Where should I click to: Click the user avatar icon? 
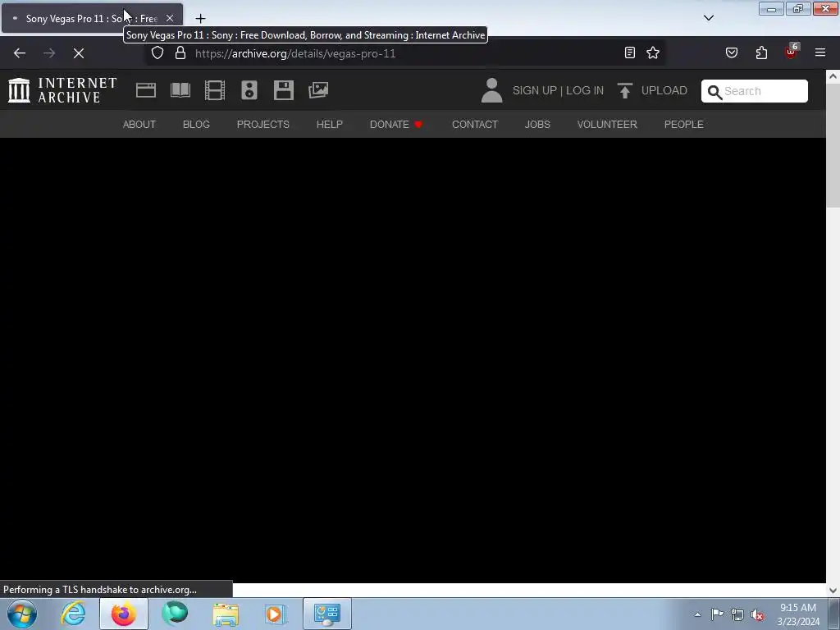point(491,90)
